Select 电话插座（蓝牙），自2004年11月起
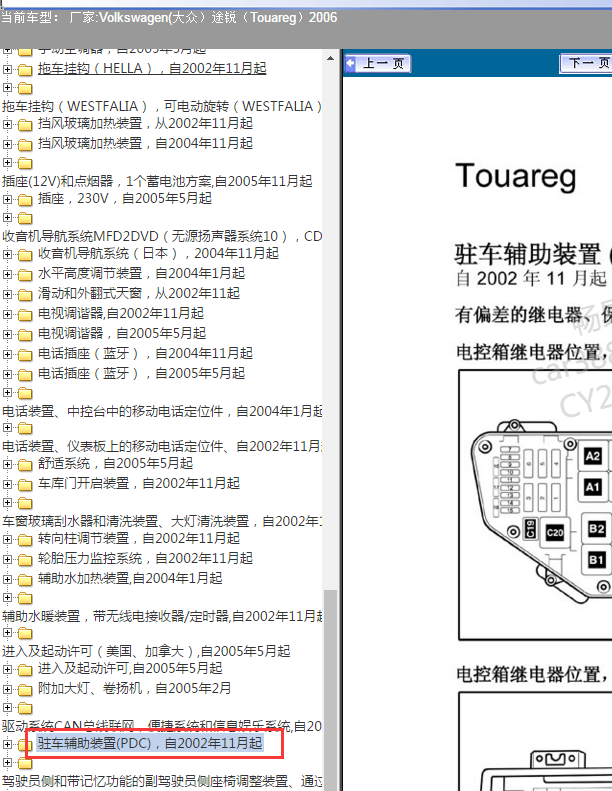The image size is (612, 791). point(145,353)
